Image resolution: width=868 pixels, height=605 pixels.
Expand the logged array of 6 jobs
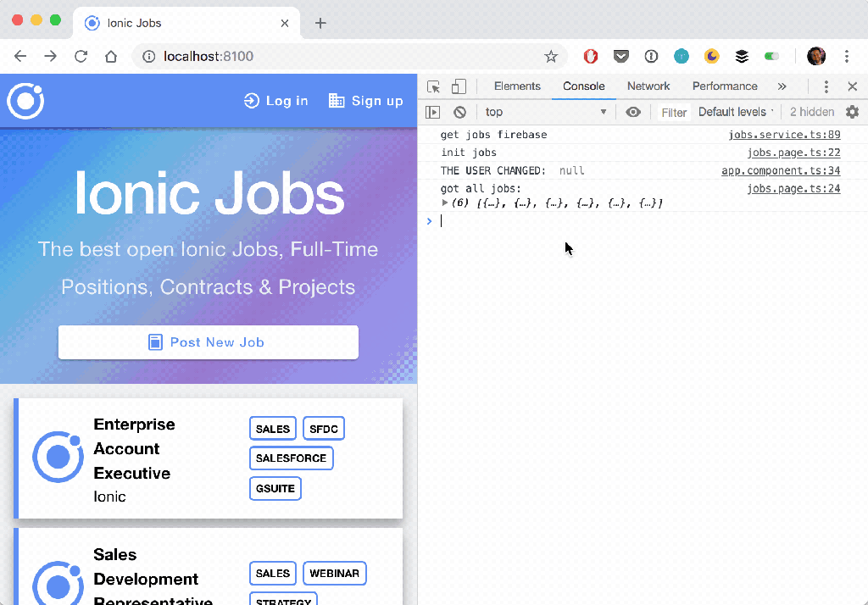click(444, 203)
